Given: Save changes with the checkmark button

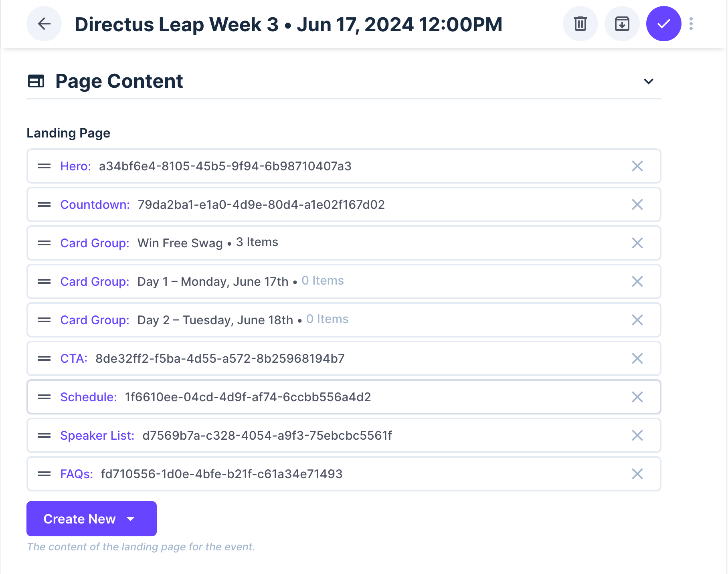Looking at the screenshot, I should 663,24.
